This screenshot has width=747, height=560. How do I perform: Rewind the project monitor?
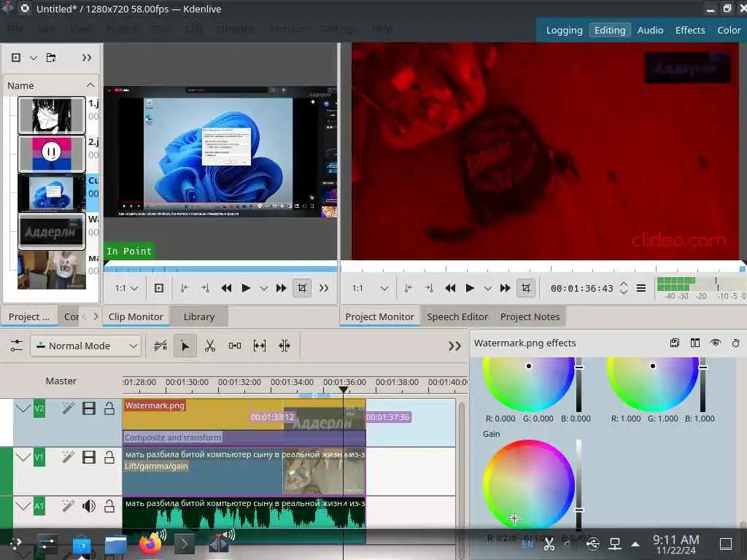450,288
